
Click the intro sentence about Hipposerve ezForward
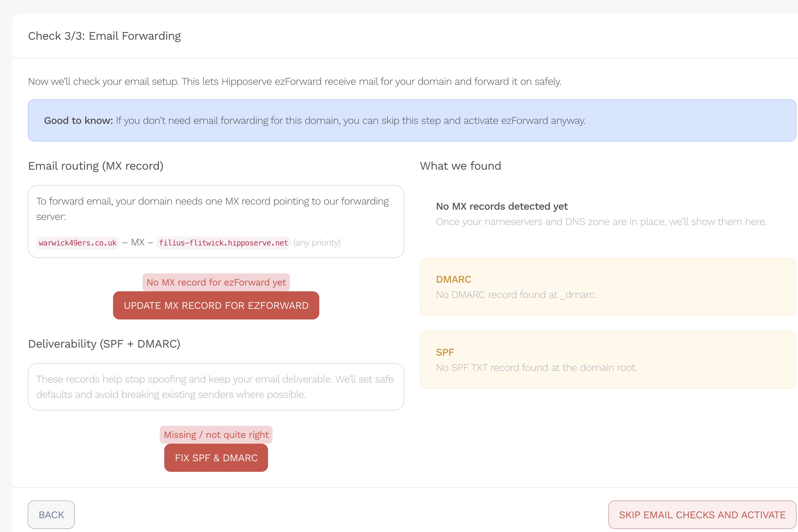(294, 81)
